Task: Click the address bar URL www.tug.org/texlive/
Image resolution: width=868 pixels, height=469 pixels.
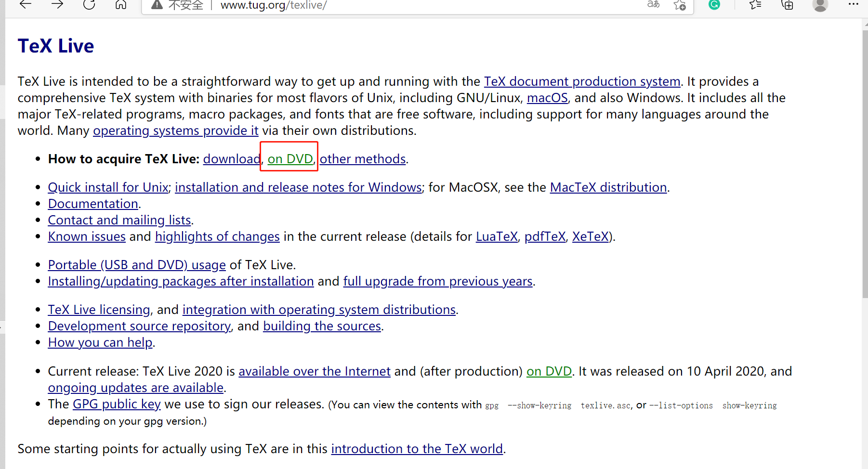Action: click(x=274, y=5)
